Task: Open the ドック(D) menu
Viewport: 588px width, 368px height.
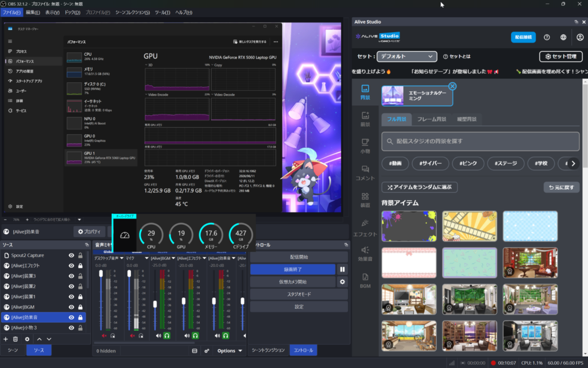Action: (72, 13)
